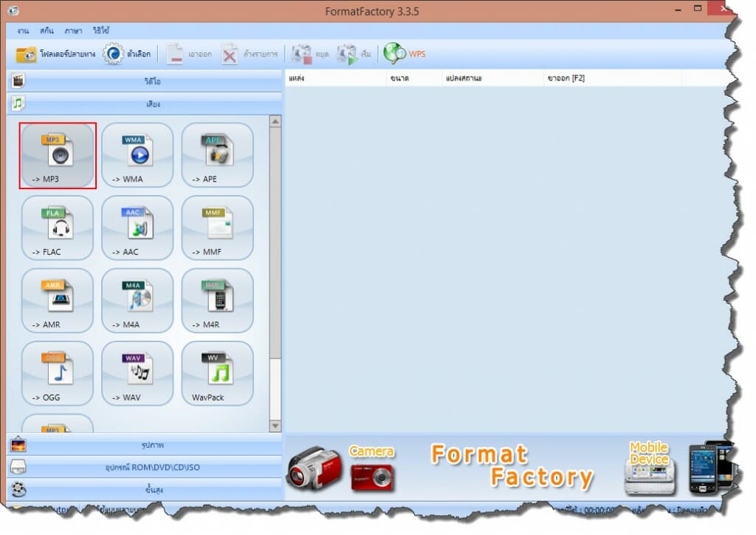The width and height of the screenshot is (756, 535).
Task: Click the remove (เอาออก) toolbar button
Action: pyautogui.click(x=189, y=54)
